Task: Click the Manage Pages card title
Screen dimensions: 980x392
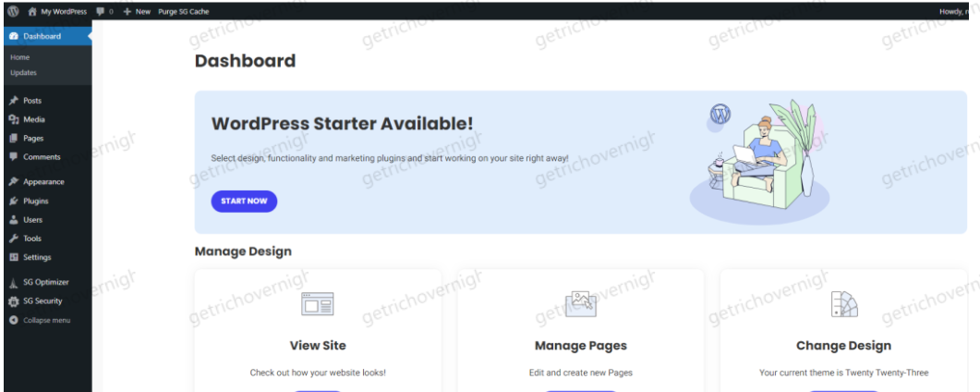Action: [581, 345]
